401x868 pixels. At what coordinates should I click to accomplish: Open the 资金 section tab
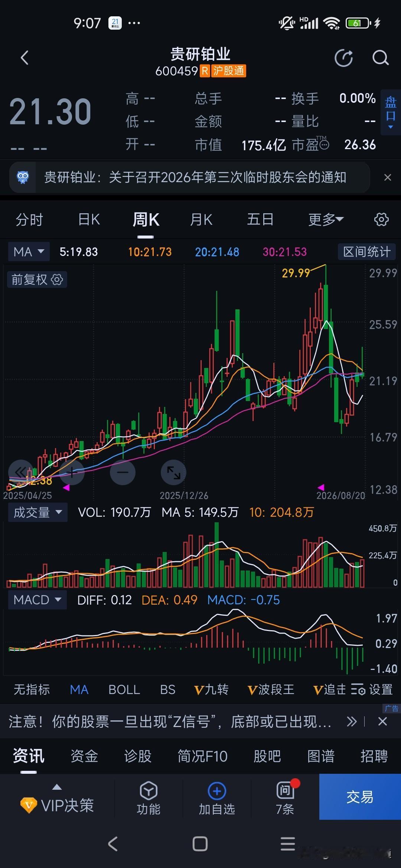(x=84, y=756)
